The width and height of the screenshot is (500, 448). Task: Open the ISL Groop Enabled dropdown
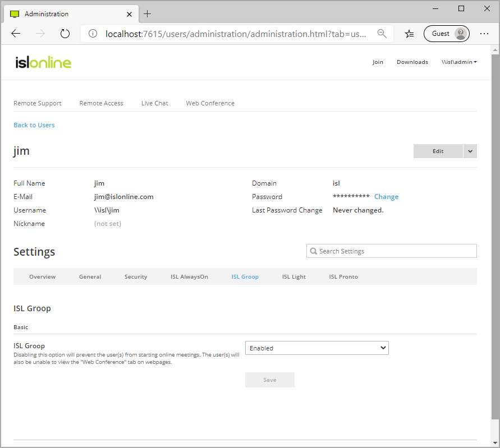pos(317,348)
